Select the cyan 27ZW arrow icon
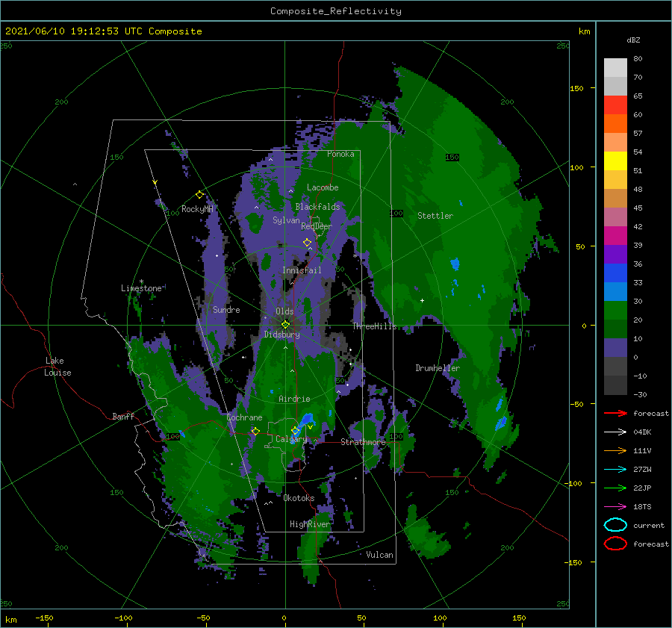 pyautogui.click(x=615, y=470)
